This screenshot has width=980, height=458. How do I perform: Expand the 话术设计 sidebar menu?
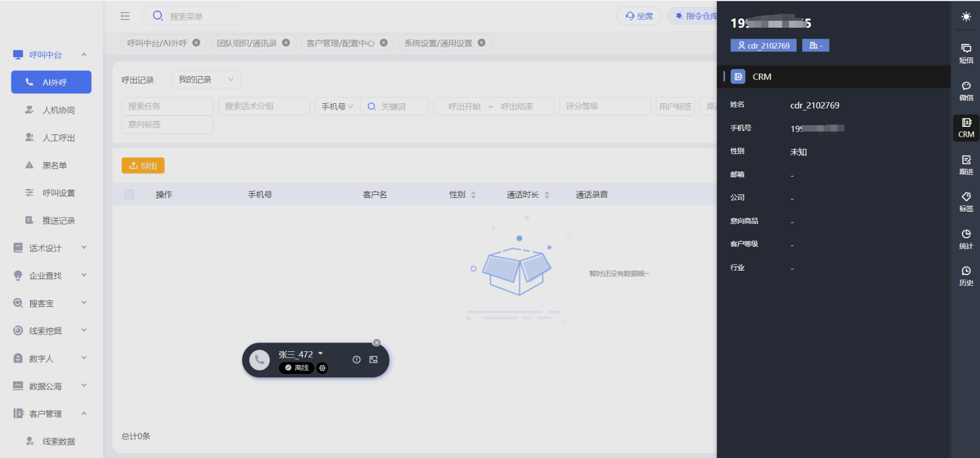[51, 248]
